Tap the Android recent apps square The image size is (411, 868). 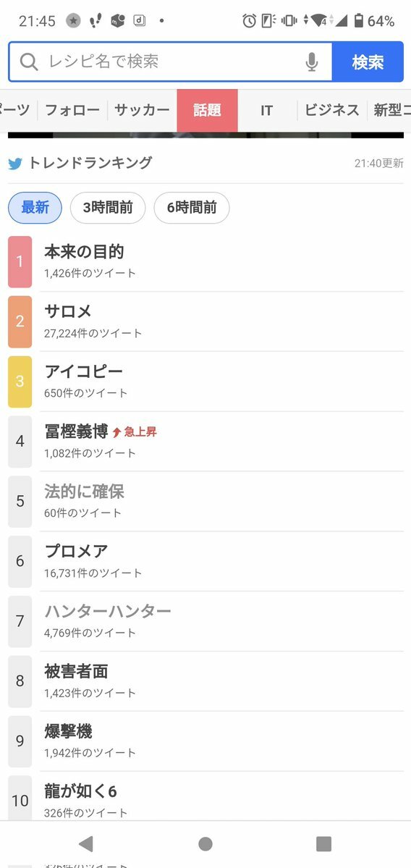(323, 843)
